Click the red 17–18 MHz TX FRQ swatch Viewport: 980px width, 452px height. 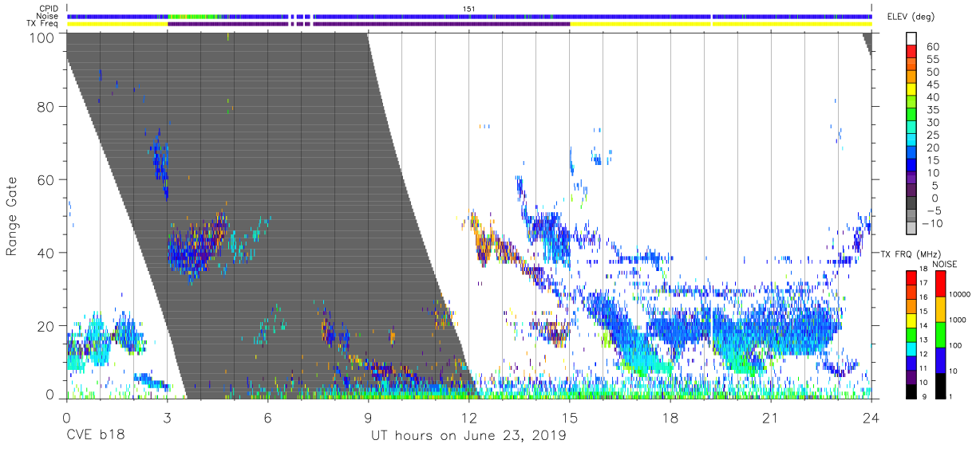(x=911, y=277)
